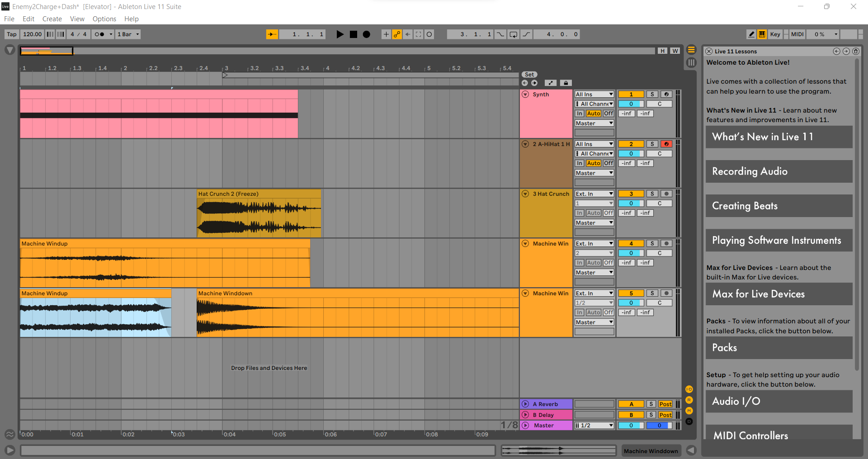The width and height of the screenshot is (868, 459).
Task: Solo the Synth track
Action: click(652, 95)
